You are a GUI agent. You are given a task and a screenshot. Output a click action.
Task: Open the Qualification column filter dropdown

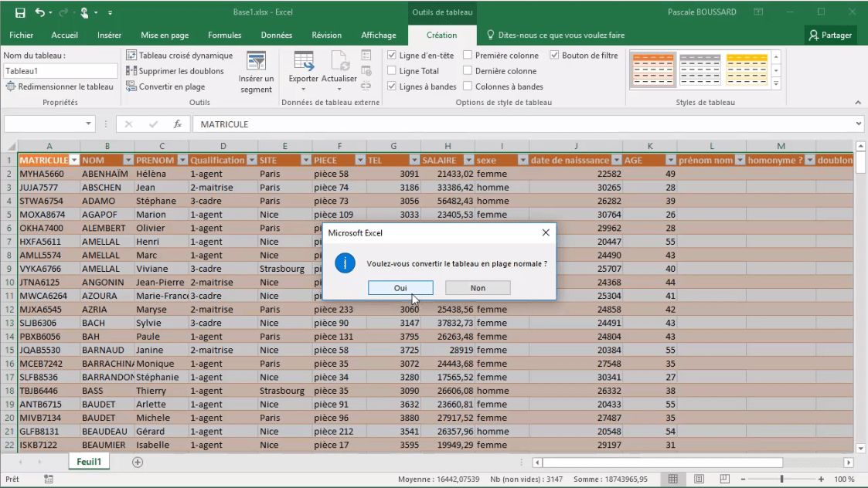click(x=252, y=161)
